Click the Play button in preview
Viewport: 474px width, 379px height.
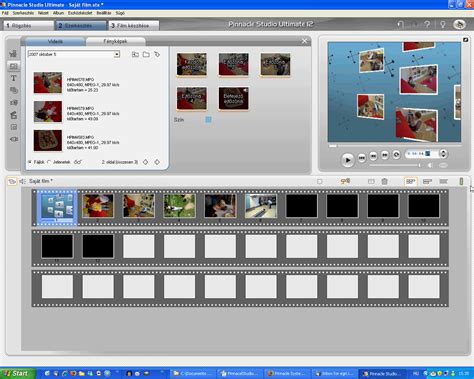point(347,160)
